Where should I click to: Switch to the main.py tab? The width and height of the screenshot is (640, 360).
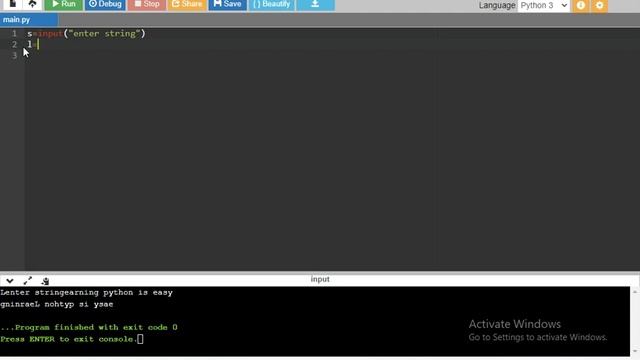(29, 20)
